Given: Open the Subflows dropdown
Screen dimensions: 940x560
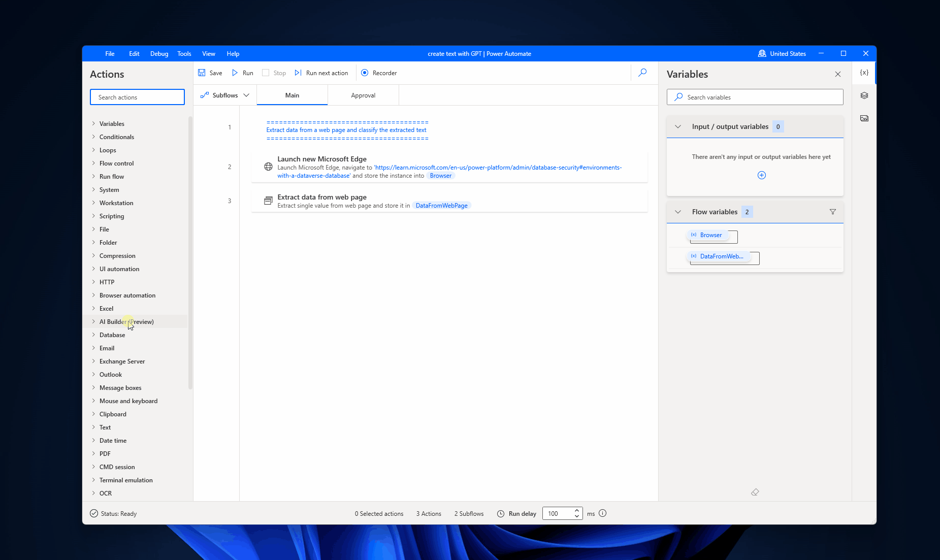Looking at the screenshot, I should click(x=247, y=95).
